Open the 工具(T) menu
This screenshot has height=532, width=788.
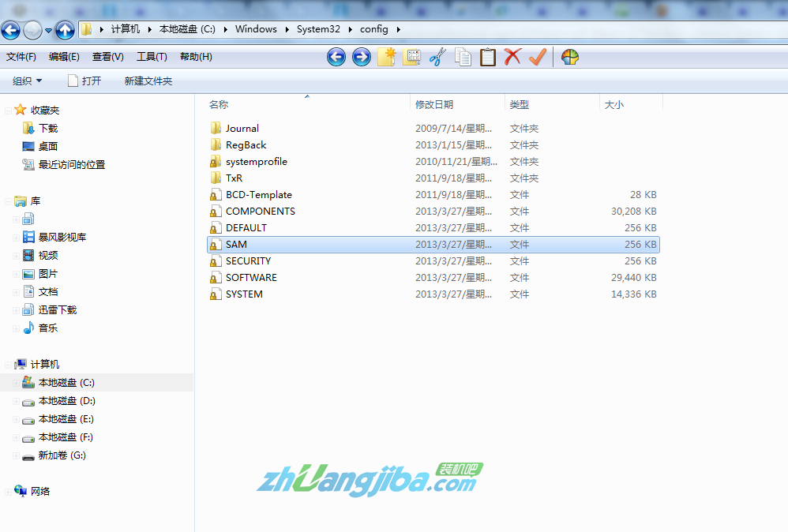[152, 57]
